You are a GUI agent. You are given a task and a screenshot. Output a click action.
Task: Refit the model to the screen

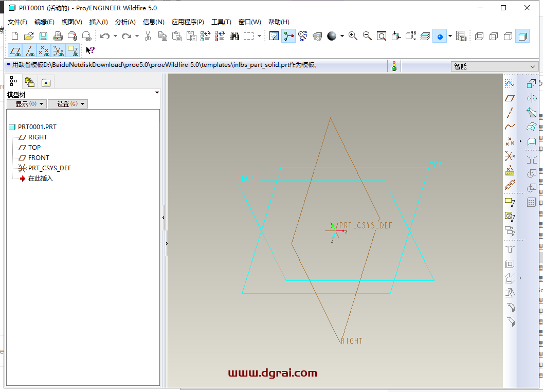tap(382, 36)
